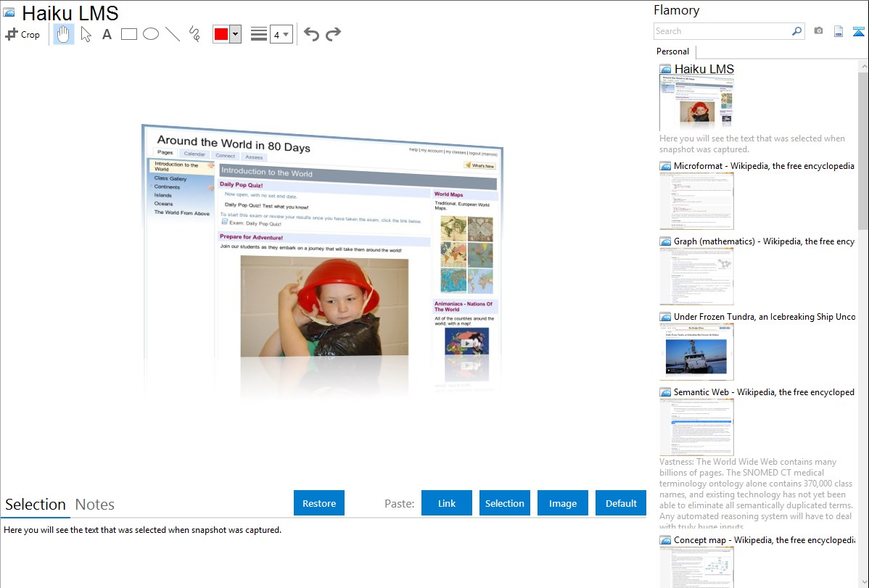The height and width of the screenshot is (588, 869).
Task: Pick the rectangle shape tool
Action: pyautogui.click(x=129, y=34)
